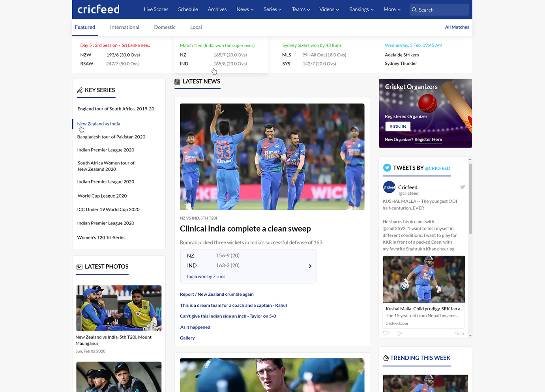The width and height of the screenshot is (545, 392).
Task: Open Taylor on 5-0 article link
Action: (x=228, y=316)
